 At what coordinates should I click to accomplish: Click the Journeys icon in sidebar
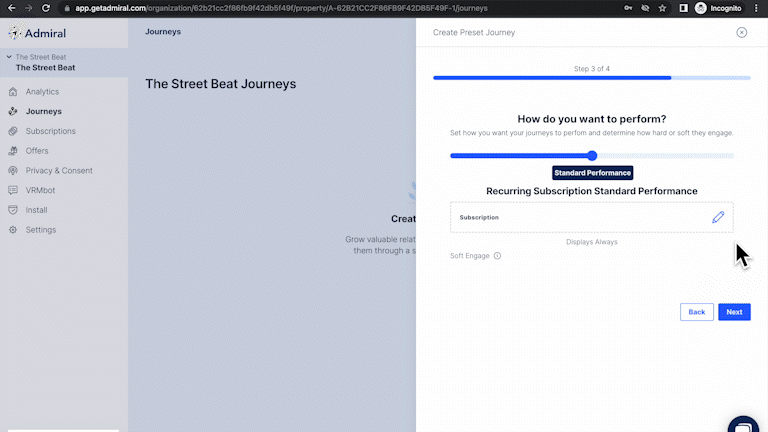click(13, 111)
